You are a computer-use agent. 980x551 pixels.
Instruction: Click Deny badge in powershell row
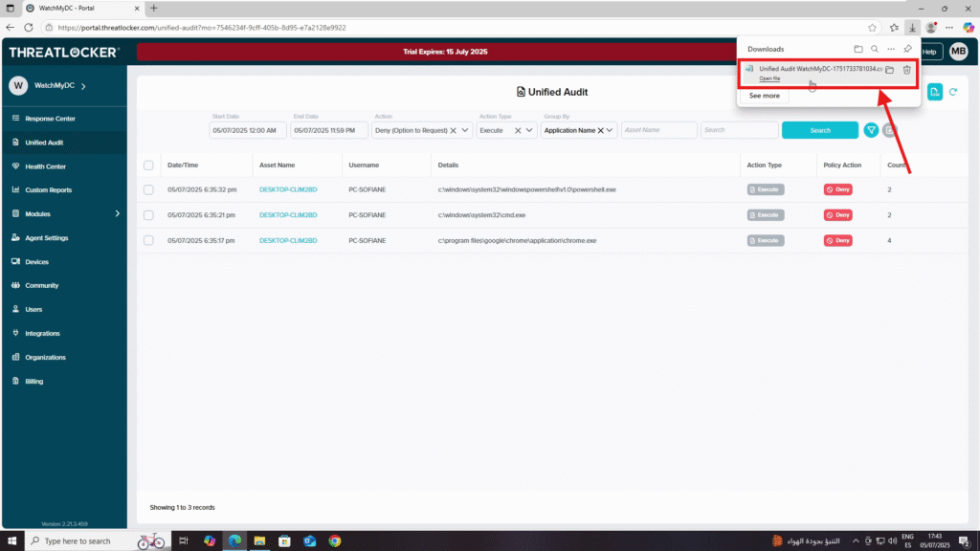coord(837,189)
